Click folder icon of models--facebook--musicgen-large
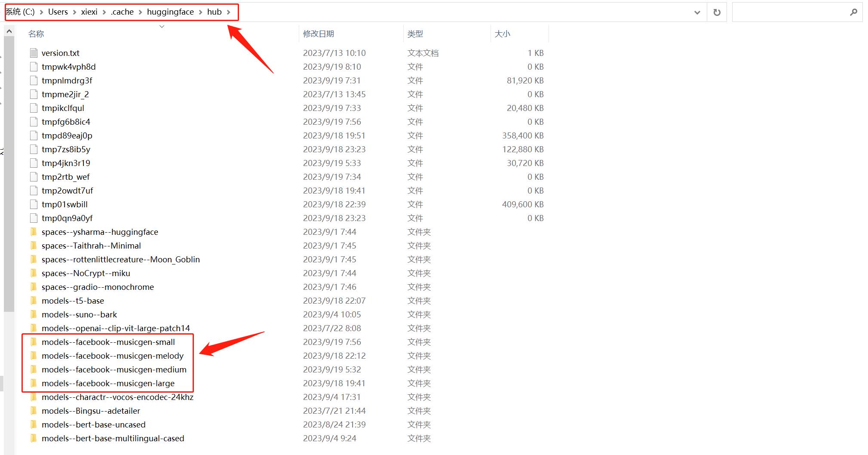Viewport: 868px width, 455px height. 34,383
